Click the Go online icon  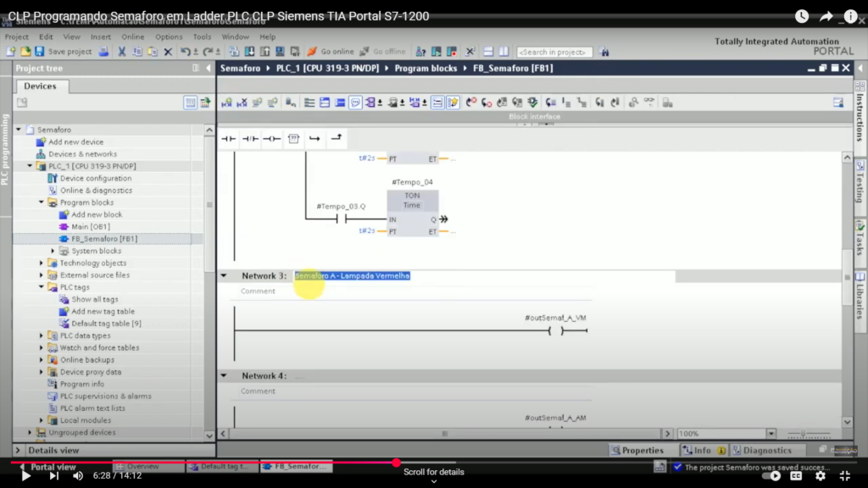click(312, 52)
